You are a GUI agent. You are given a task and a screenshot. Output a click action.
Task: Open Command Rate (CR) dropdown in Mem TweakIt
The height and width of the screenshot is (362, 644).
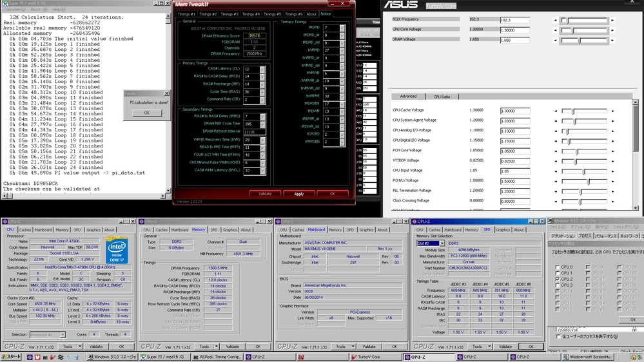[262, 100]
